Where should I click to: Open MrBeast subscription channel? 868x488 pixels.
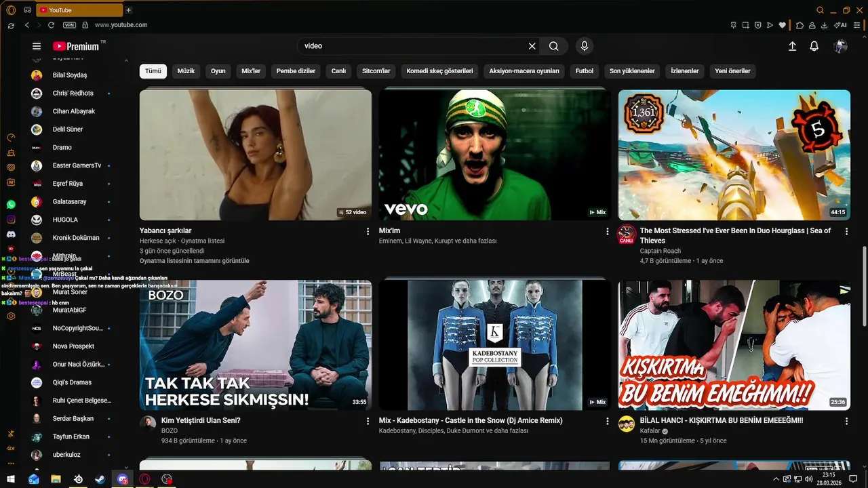(x=64, y=274)
